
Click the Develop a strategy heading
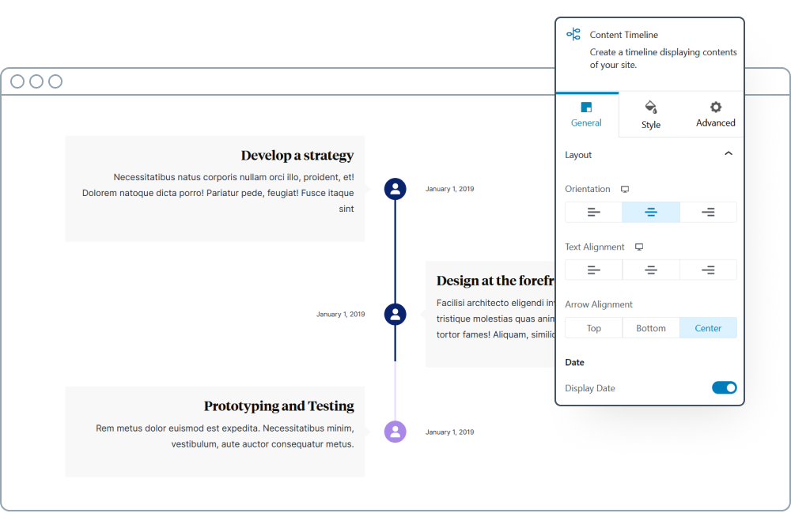click(x=297, y=156)
